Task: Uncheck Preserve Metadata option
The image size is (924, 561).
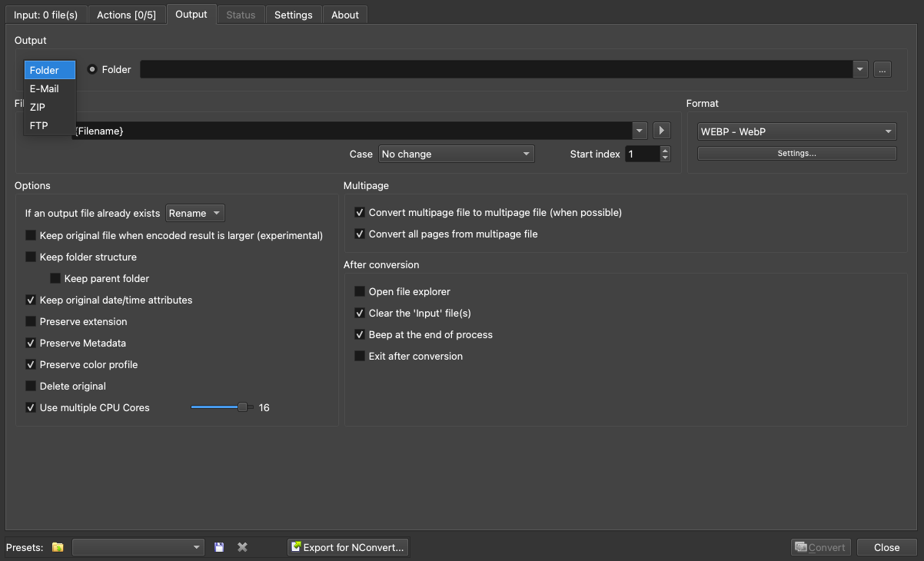Action: tap(32, 343)
